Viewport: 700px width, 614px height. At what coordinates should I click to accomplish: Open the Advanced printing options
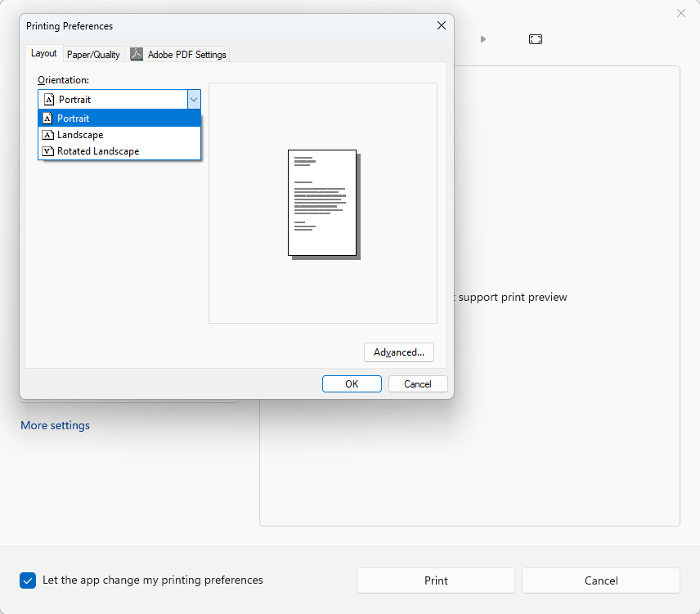tap(398, 352)
